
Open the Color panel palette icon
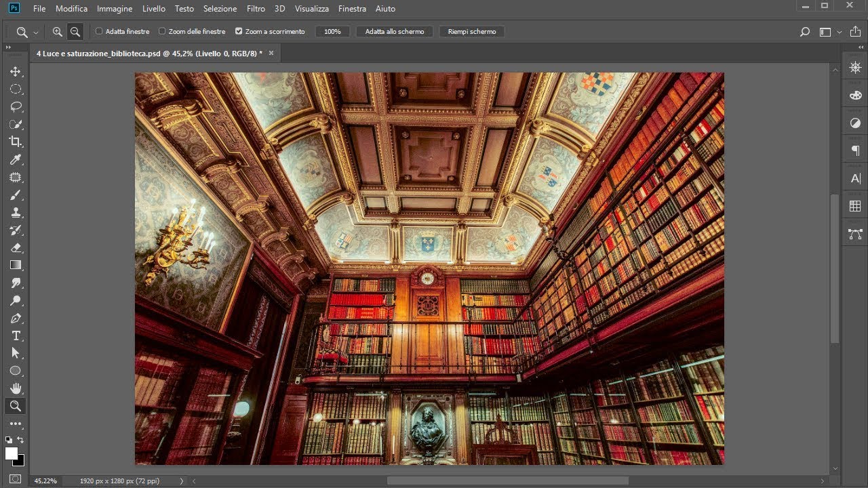(x=855, y=95)
